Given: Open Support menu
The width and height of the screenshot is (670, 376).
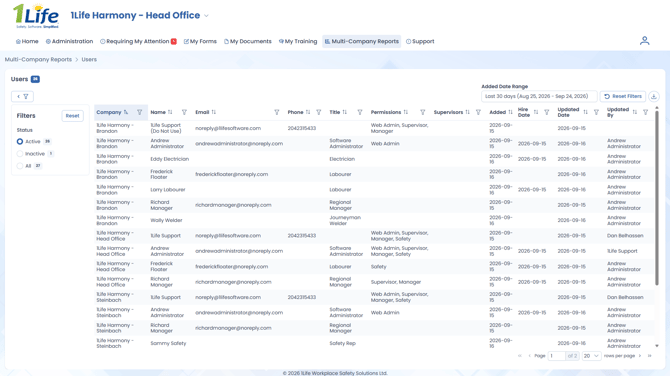Looking at the screenshot, I should 420,41.
